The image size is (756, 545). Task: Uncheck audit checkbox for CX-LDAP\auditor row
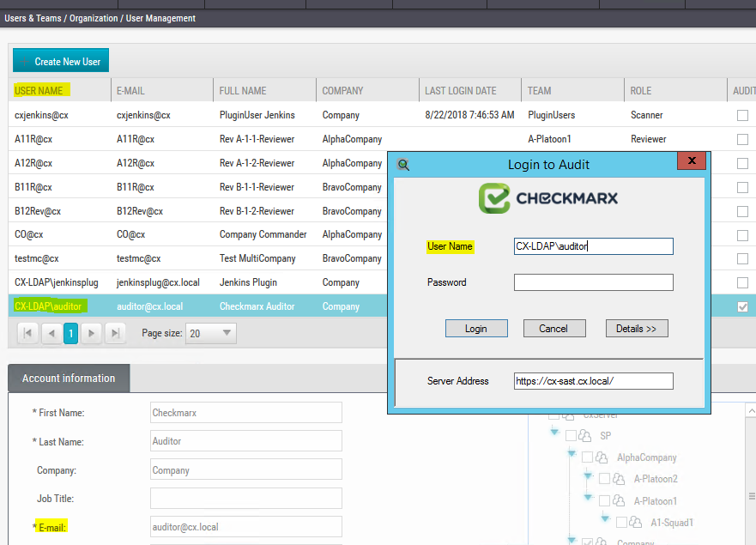[742, 306]
